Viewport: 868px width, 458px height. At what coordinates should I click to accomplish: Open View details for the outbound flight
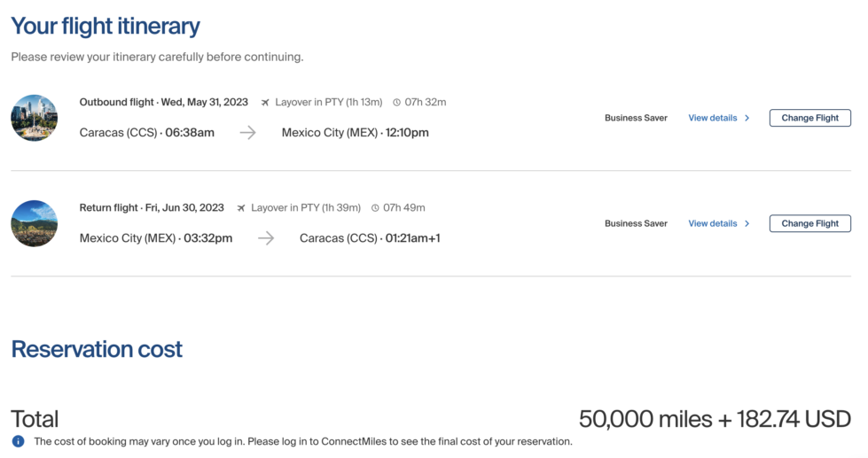click(712, 118)
